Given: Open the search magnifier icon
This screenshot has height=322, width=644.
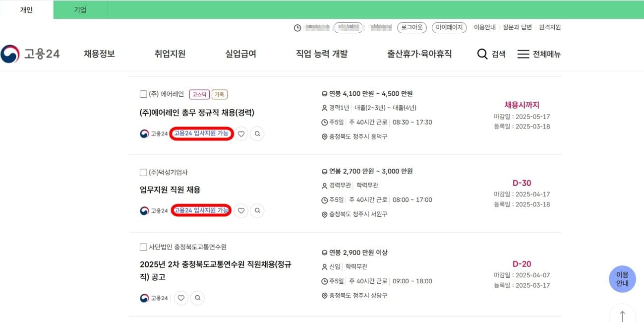Looking at the screenshot, I should coord(482,54).
